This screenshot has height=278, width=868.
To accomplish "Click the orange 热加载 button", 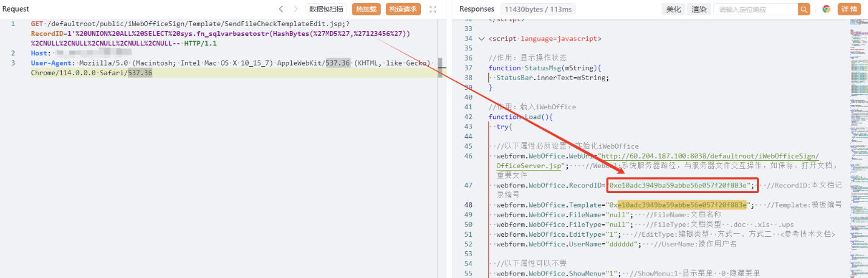I will (366, 9).
